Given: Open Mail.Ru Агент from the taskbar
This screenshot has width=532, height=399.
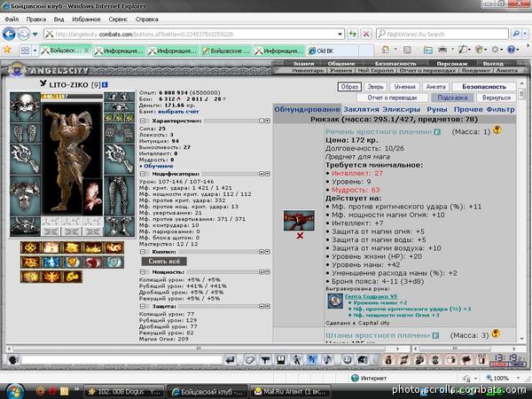Looking at the screenshot, I should pos(290,392).
